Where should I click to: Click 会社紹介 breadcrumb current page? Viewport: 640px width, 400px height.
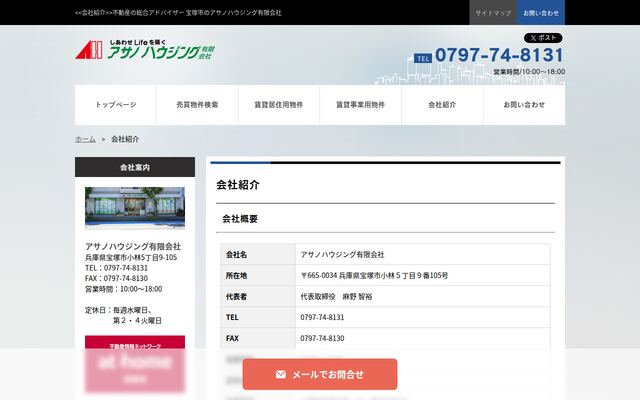125,139
